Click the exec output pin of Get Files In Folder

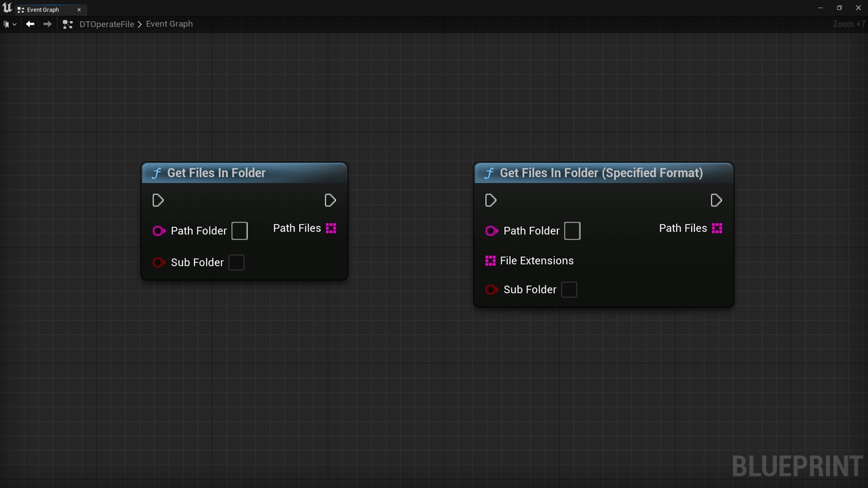click(x=330, y=200)
